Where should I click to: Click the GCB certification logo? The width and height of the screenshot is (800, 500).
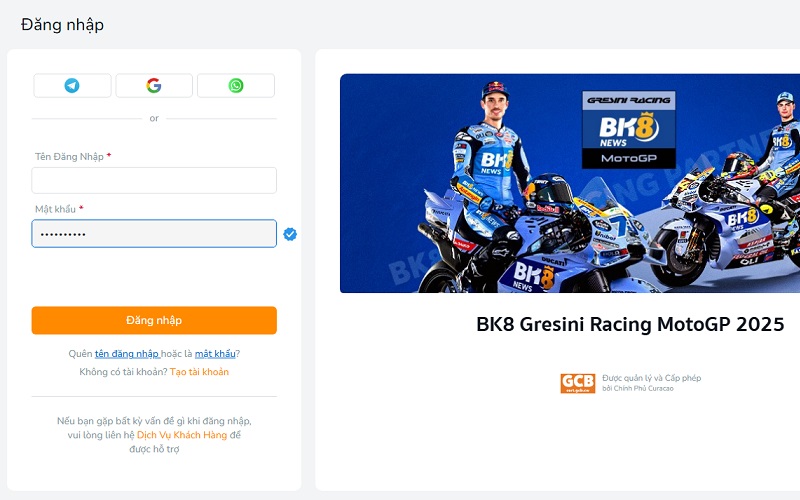578,383
